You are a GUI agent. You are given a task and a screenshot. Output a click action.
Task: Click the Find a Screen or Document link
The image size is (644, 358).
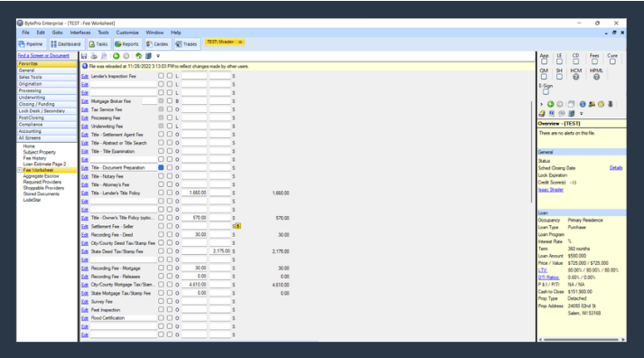point(43,55)
